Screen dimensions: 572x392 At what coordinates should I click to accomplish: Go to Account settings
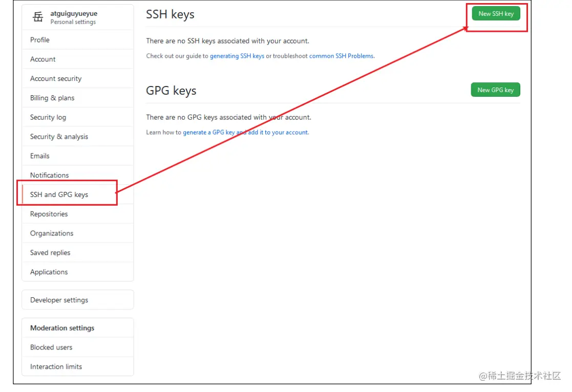click(78, 59)
